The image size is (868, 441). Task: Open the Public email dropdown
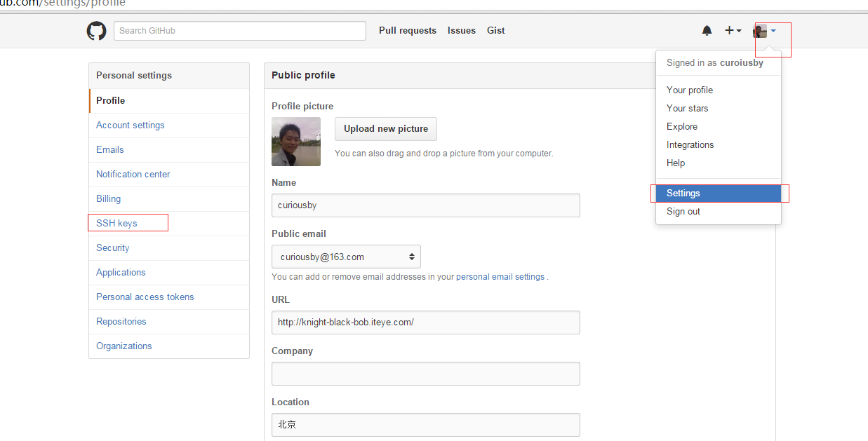tap(346, 257)
